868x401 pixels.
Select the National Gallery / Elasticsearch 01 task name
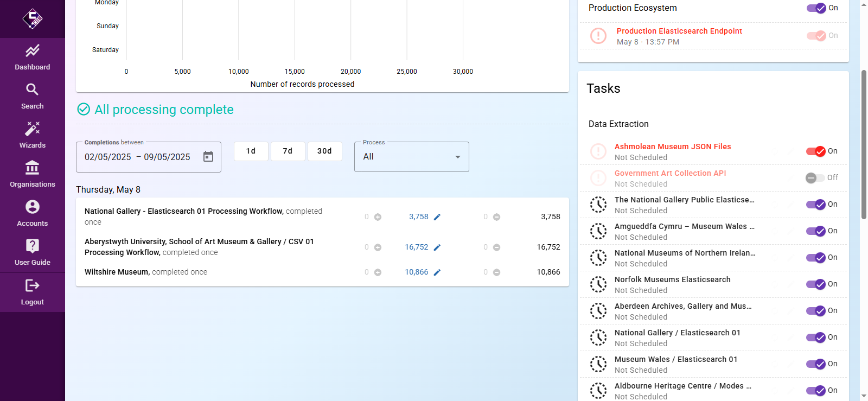pos(678,333)
